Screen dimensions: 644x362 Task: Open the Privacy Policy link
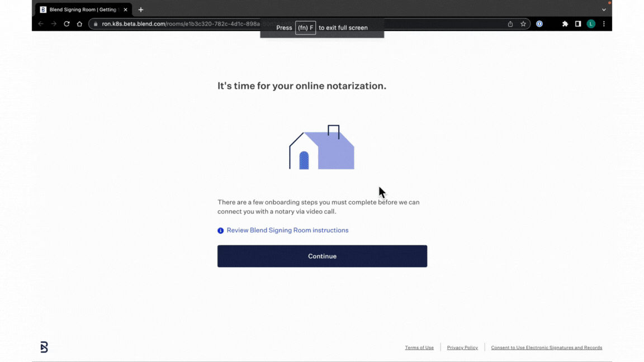pos(462,347)
